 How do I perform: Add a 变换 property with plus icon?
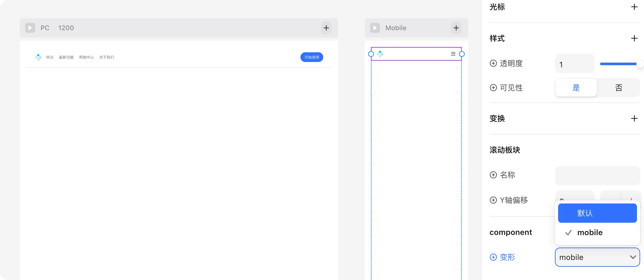click(x=634, y=119)
